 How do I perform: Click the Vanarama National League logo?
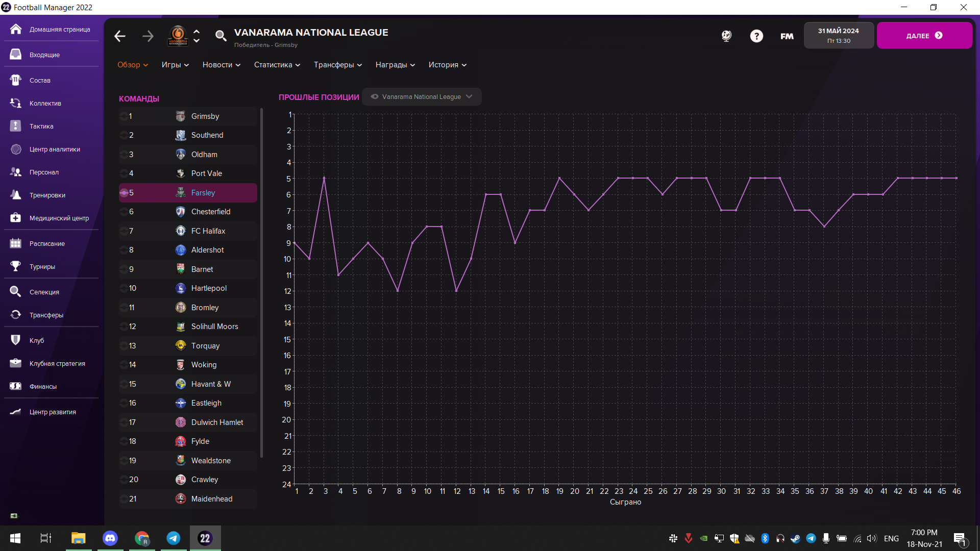(178, 36)
